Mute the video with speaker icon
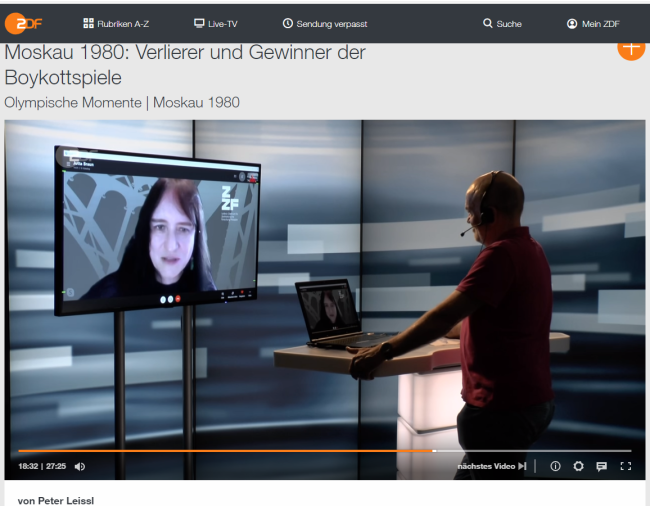 80,467
